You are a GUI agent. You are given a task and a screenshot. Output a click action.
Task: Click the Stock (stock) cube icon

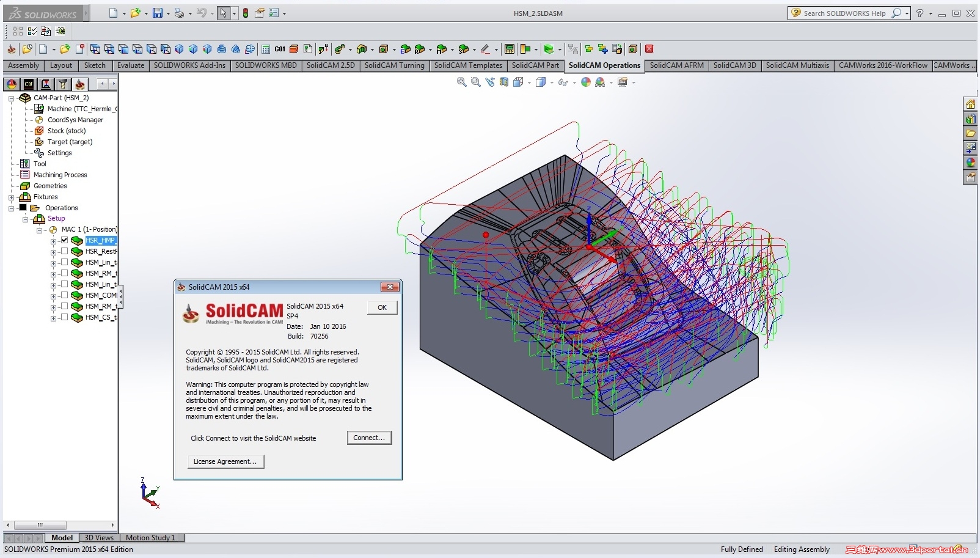(39, 131)
